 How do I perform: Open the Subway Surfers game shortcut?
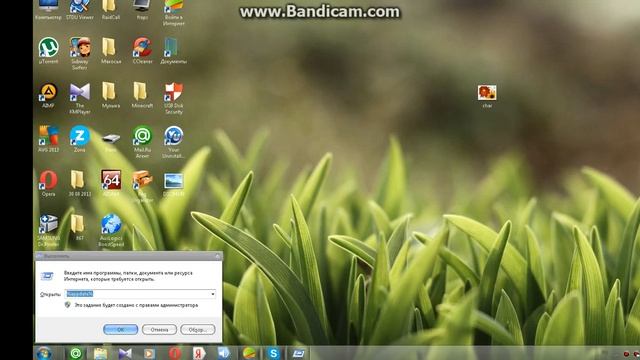click(80, 53)
